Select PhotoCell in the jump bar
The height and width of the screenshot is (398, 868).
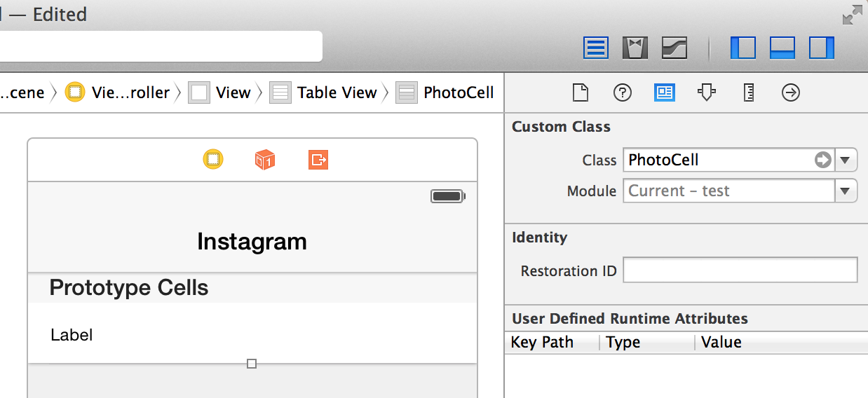pos(445,92)
